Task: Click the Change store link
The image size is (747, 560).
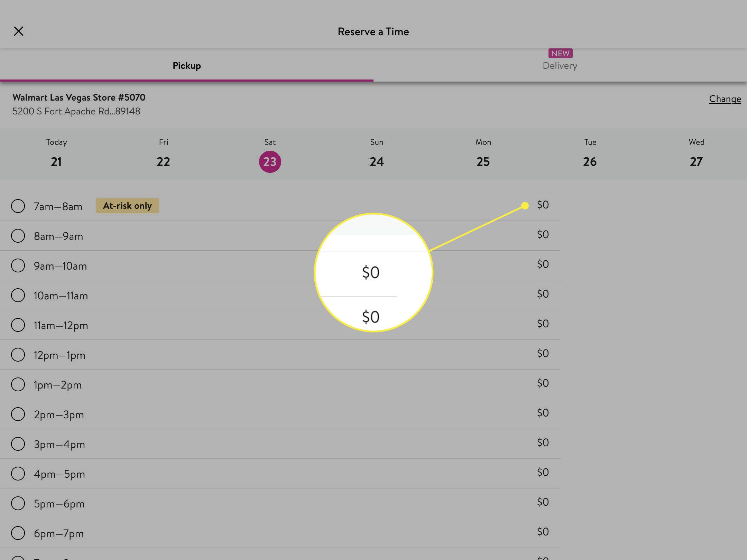Action: [725, 99]
